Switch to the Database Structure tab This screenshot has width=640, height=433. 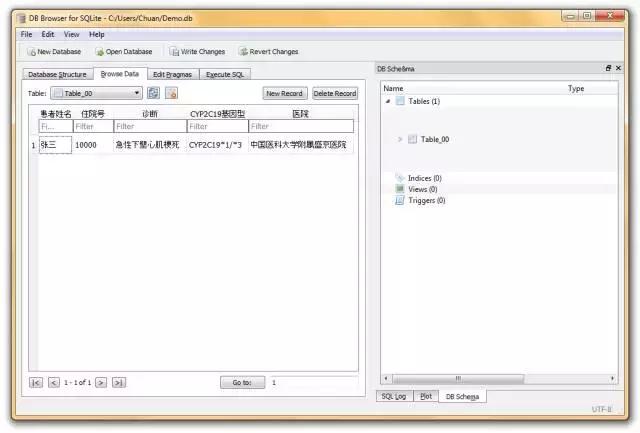pyautogui.click(x=58, y=74)
